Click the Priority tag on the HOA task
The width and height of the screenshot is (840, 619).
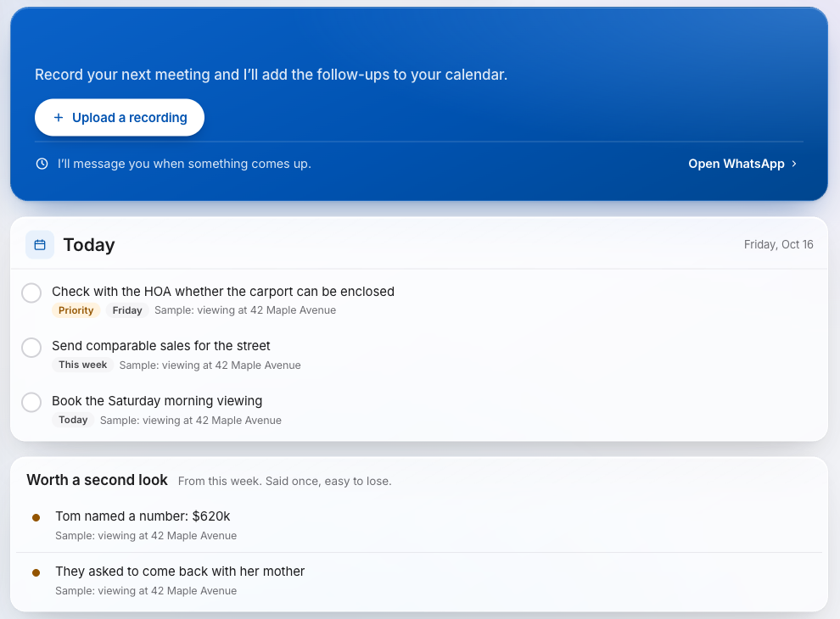coord(76,310)
